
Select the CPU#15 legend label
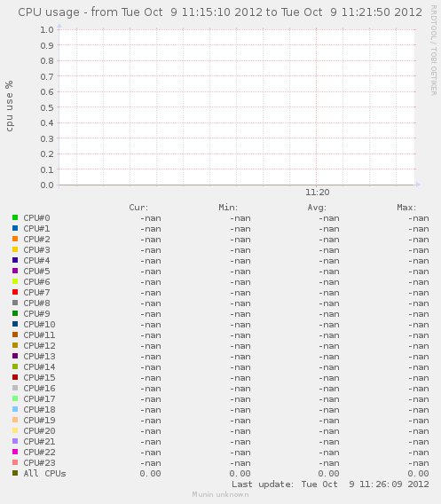click(x=39, y=377)
